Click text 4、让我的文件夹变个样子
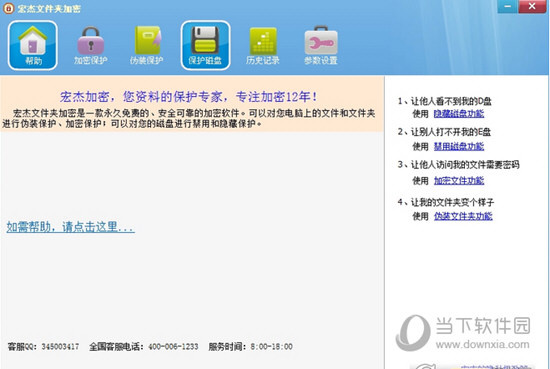Viewport: 550px width, 369px height. pyautogui.click(x=445, y=202)
